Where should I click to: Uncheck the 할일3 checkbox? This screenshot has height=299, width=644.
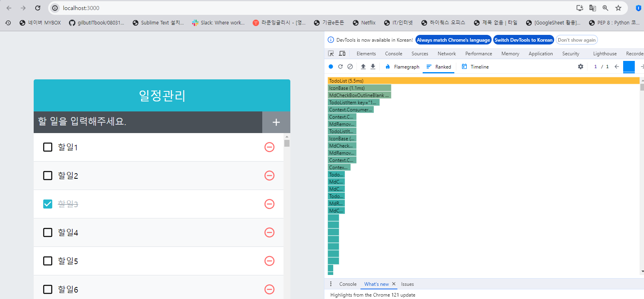(x=48, y=204)
